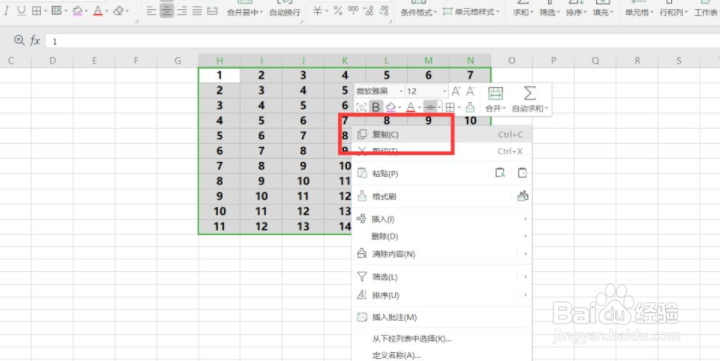This screenshot has width=720, height=361.
Task: Toggle underline formatting in the ribbon
Action: (21, 11)
